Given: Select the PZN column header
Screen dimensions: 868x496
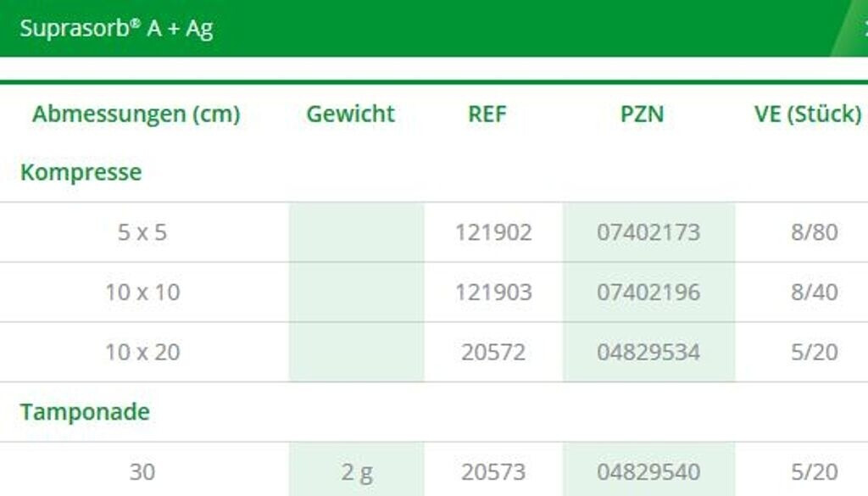Looking at the screenshot, I should [642, 114].
